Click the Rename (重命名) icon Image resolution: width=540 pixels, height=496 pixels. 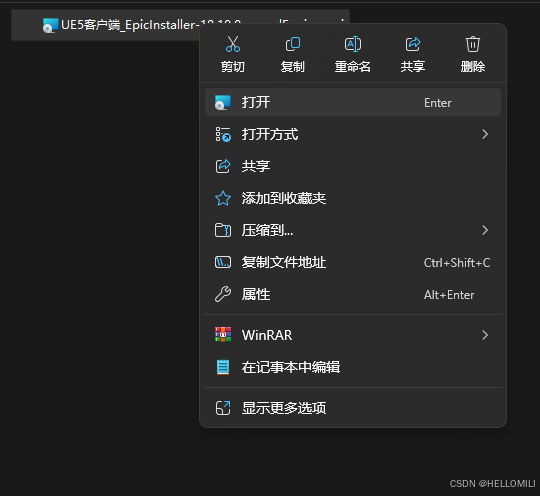[x=353, y=44]
